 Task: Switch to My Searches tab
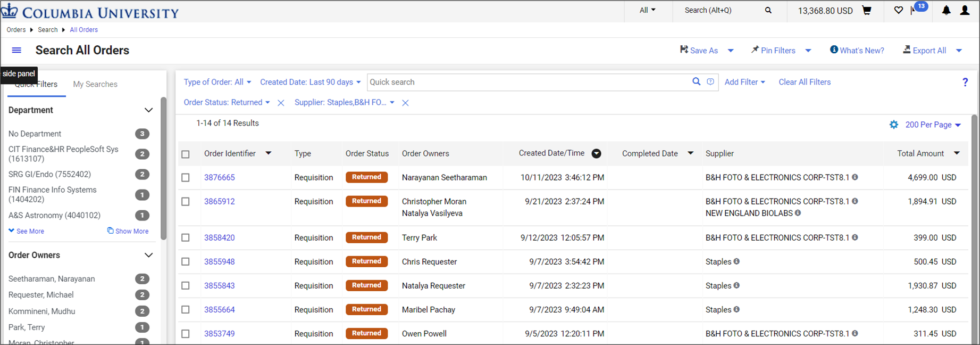[x=95, y=84]
